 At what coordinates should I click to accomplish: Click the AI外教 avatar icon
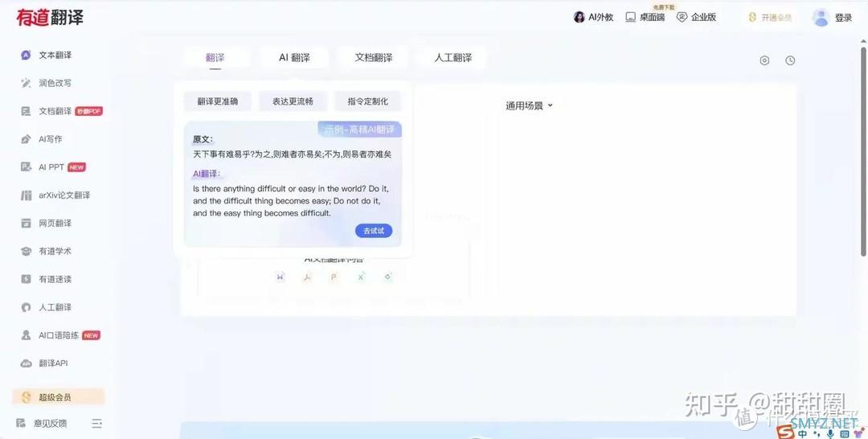point(579,17)
